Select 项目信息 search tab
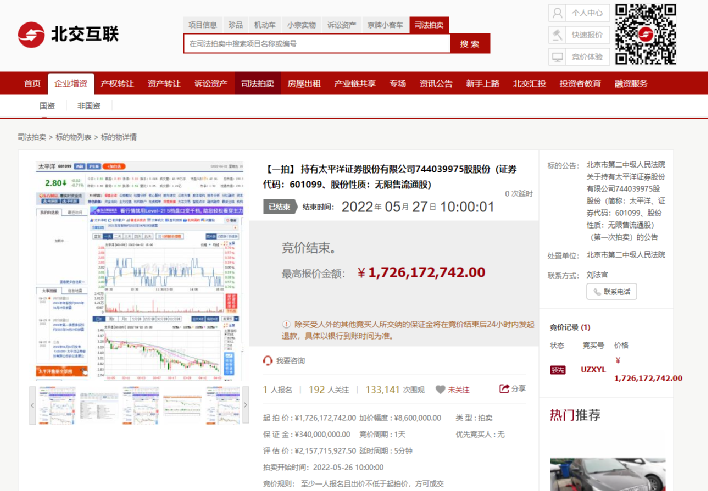 coord(202,25)
